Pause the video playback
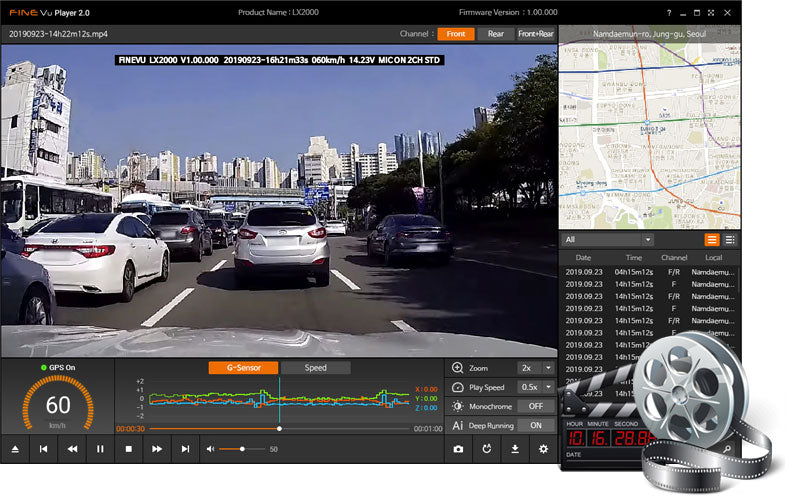The height and width of the screenshot is (498, 789). [x=100, y=449]
